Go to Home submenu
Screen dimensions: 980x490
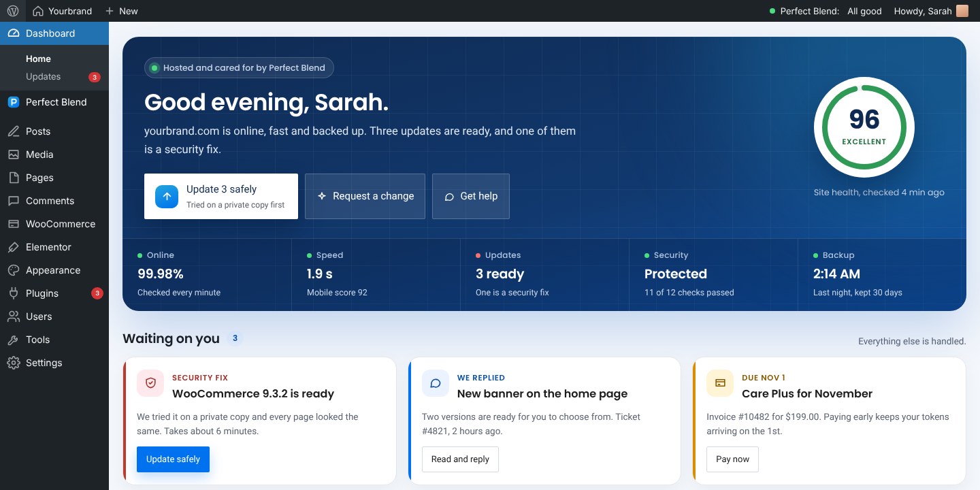[x=38, y=59]
